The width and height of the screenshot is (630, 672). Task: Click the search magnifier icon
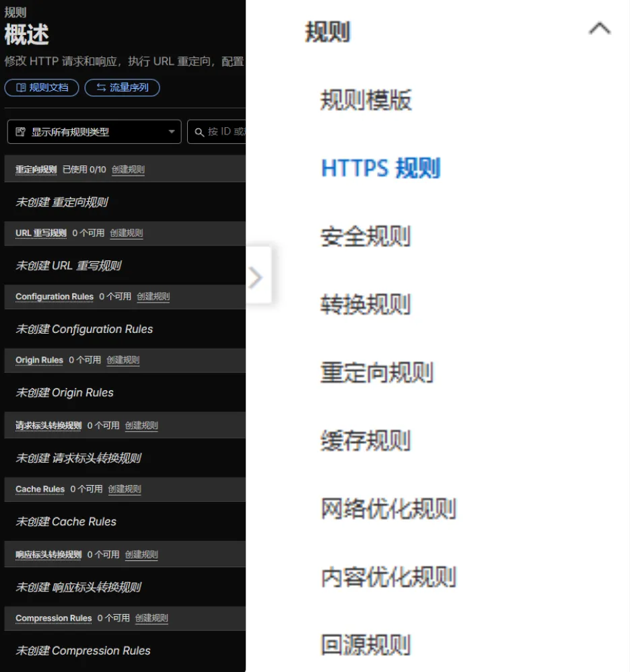(x=199, y=133)
